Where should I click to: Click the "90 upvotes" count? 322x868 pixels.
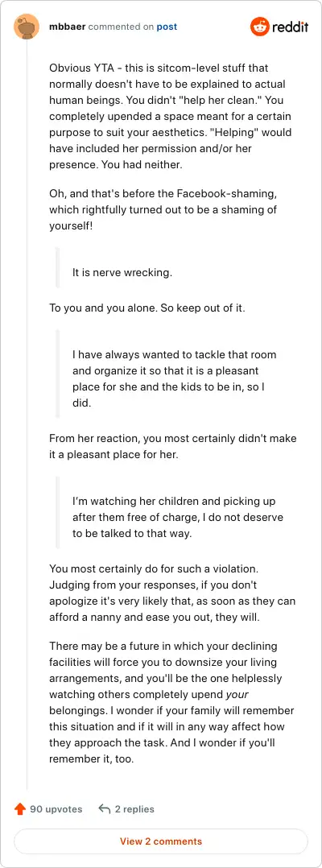point(56,808)
